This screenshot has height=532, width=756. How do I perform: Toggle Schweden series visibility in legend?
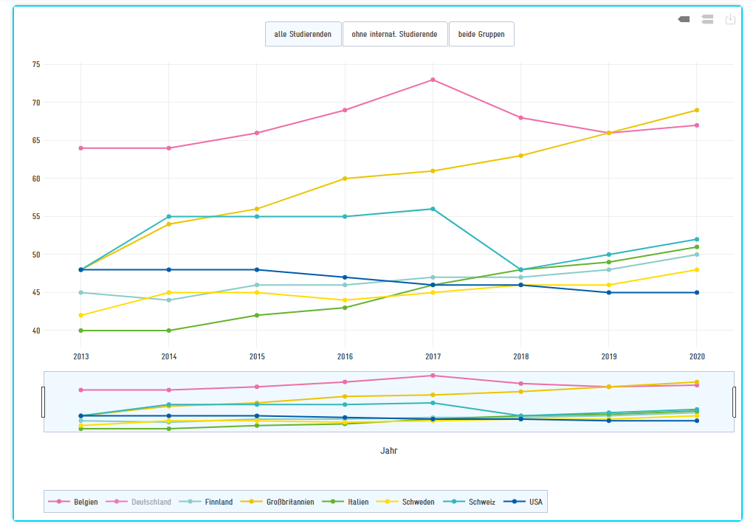408,502
